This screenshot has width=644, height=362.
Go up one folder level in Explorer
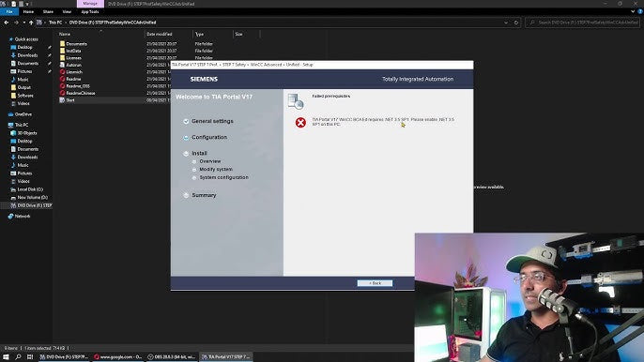pos(31,23)
